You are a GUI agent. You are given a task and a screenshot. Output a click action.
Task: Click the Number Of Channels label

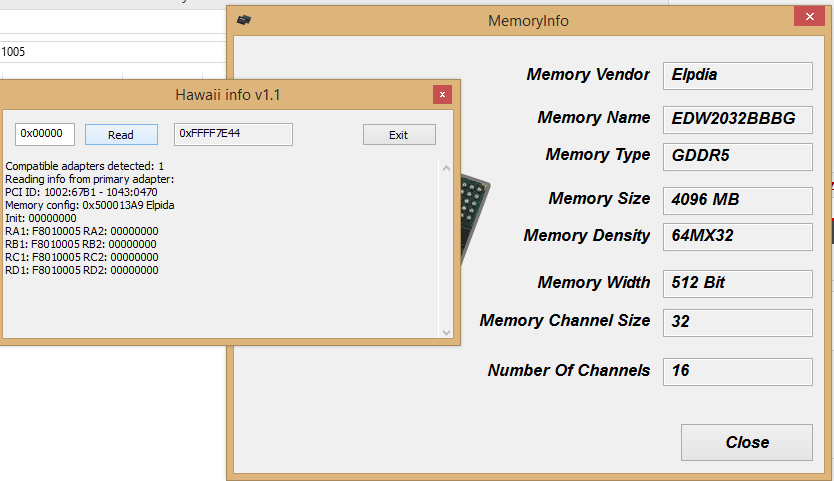click(569, 370)
